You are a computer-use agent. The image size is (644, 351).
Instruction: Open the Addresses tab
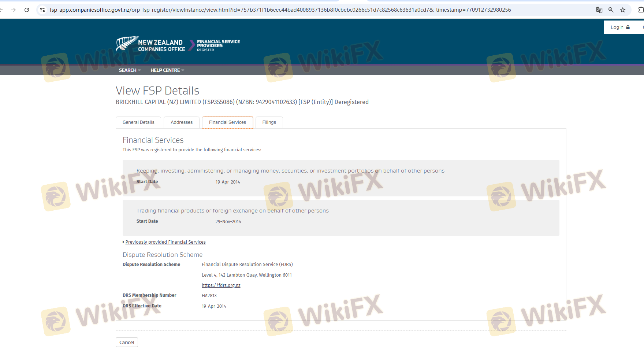pyautogui.click(x=182, y=122)
